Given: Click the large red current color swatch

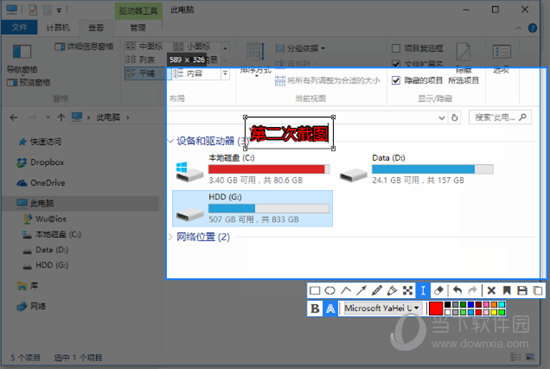Looking at the screenshot, I should click(x=436, y=309).
